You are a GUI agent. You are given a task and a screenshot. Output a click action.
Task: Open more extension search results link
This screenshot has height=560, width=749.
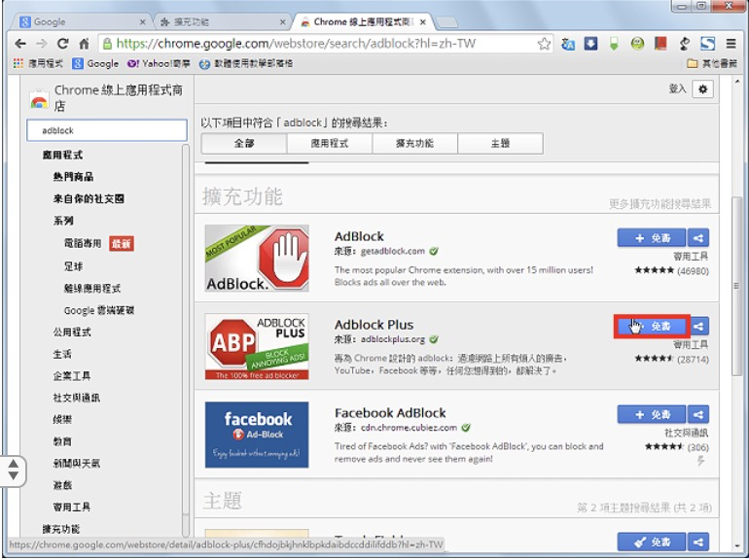pyautogui.click(x=660, y=204)
